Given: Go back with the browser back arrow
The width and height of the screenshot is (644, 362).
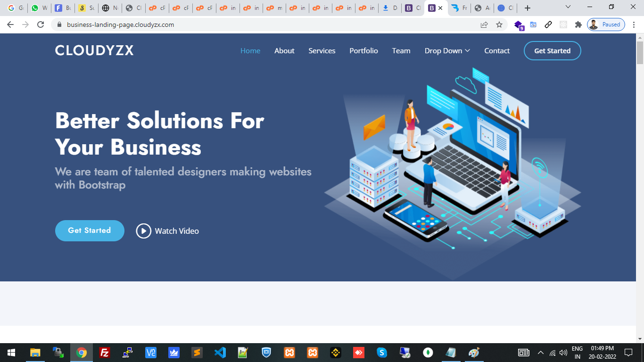Looking at the screenshot, I should click(10, 25).
